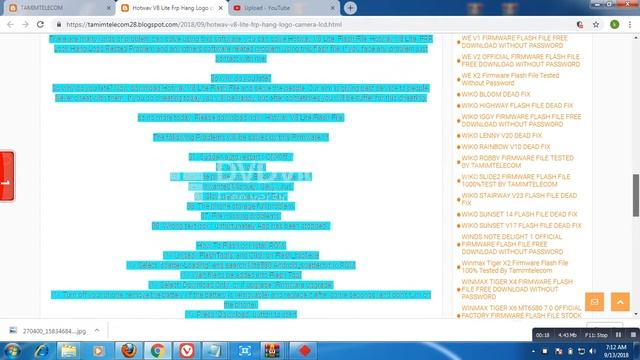This screenshot has height=360, width=640.
Task: Click the orange back-to-top arrow button
Action: [x=620, y=302]
